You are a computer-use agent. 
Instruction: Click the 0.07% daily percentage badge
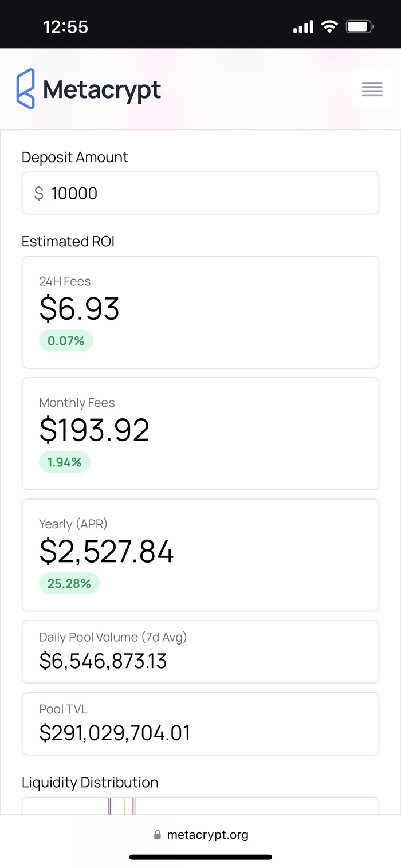coord(66,341)
